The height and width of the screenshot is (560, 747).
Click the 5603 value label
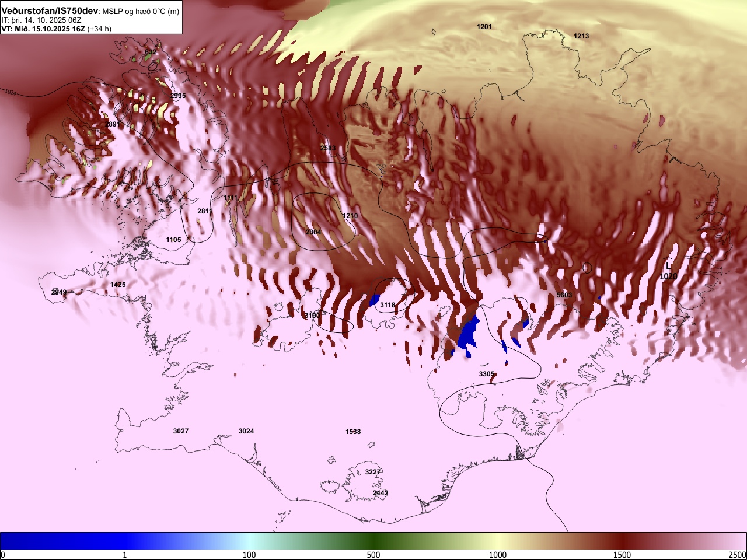point(564,295)
